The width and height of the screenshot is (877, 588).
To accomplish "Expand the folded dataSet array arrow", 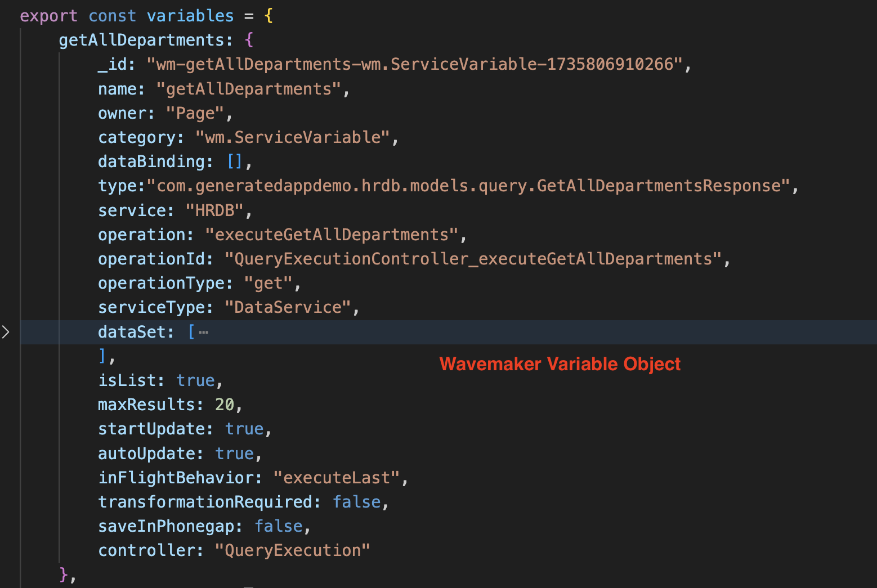I will point(6,332).
